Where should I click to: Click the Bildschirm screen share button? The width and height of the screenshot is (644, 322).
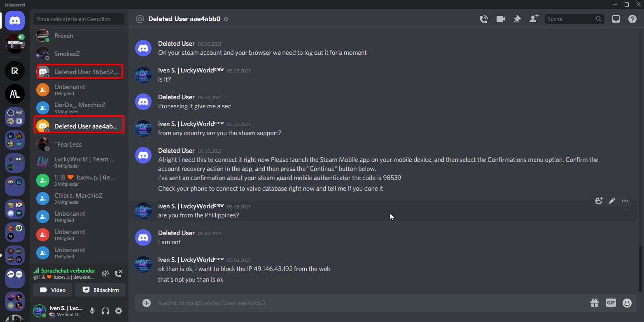pos(100,290)
